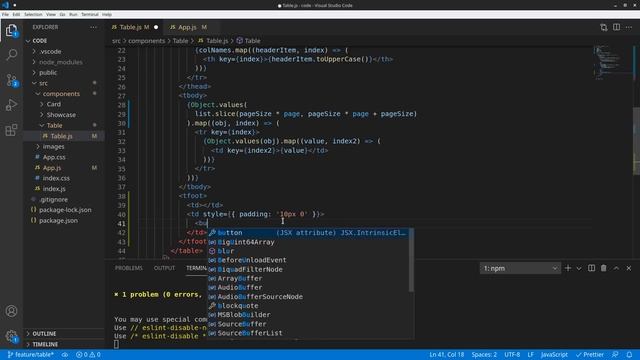Split the editor right
This screenshot has height=360, width=640.
[616, 27]
